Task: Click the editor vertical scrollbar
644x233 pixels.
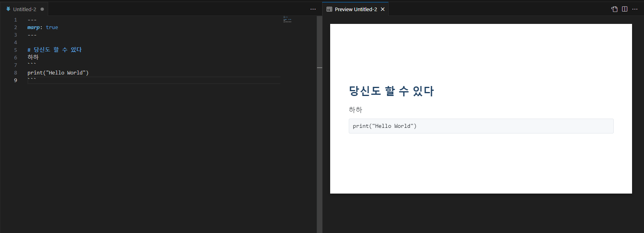Action: point(319,124)
